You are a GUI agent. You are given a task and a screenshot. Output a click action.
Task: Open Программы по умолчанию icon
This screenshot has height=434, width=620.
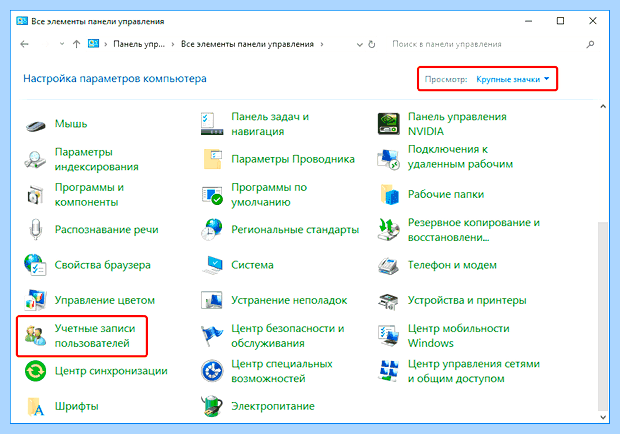coord(212,194)
